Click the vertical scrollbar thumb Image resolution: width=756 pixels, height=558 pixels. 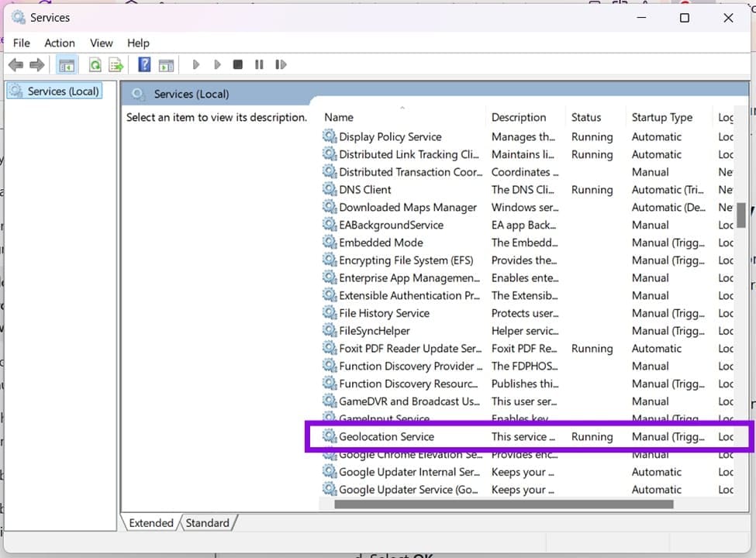(x=741, y=215)
